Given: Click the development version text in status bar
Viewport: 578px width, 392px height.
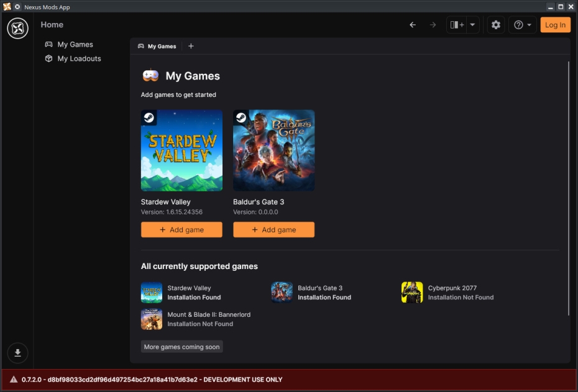Looking at the screenshot, I should pos(152,380).
